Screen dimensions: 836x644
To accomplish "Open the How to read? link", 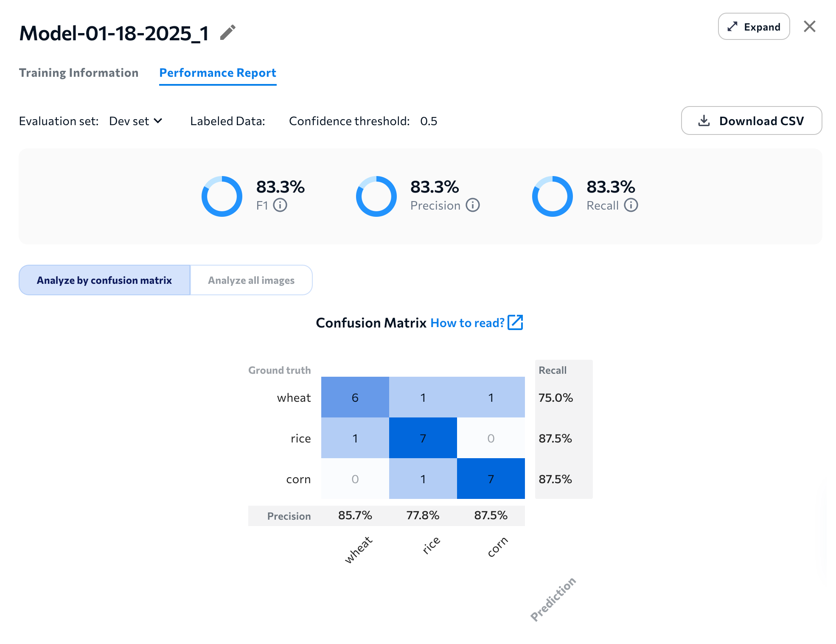I will (x=467, y=323).
